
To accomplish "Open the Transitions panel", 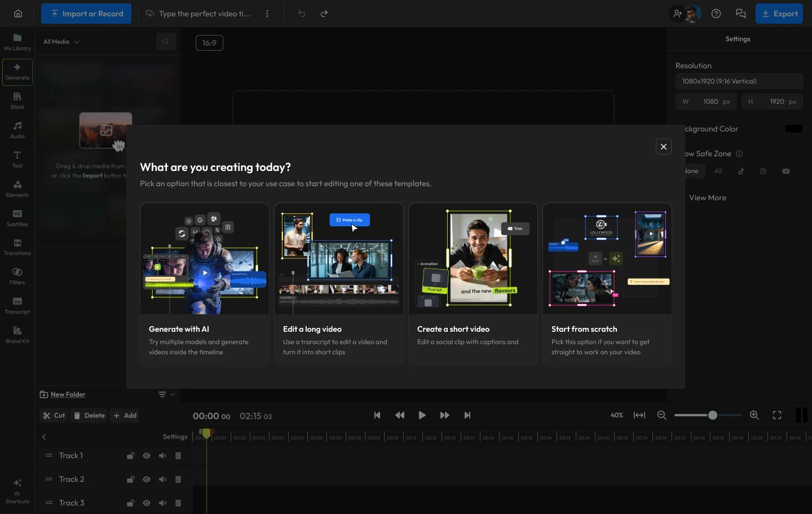I will [17, 247].
